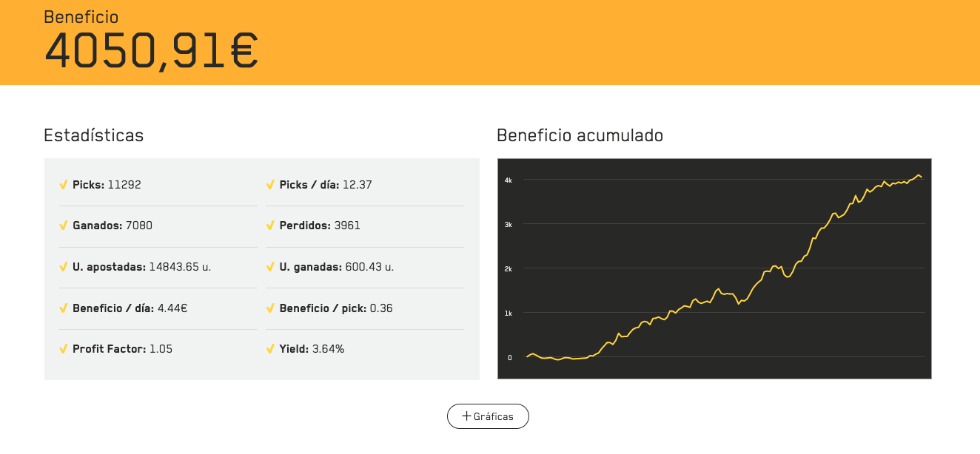Click the 2k gridline label on the chart

[x=509, y=268]
